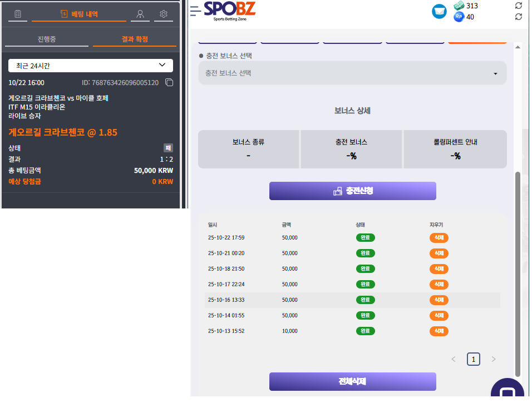Go to next page of deposit history
Image resolution: width=532 pixels, height=403 pixels.
[x=493, y=359]
